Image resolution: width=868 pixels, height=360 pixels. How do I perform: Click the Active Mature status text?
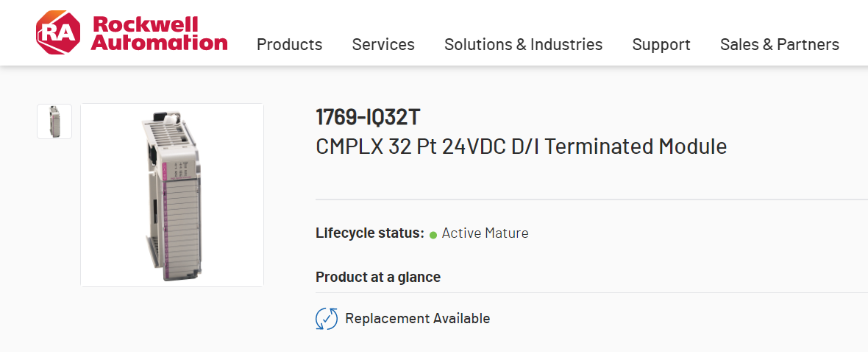click(485, 233)
